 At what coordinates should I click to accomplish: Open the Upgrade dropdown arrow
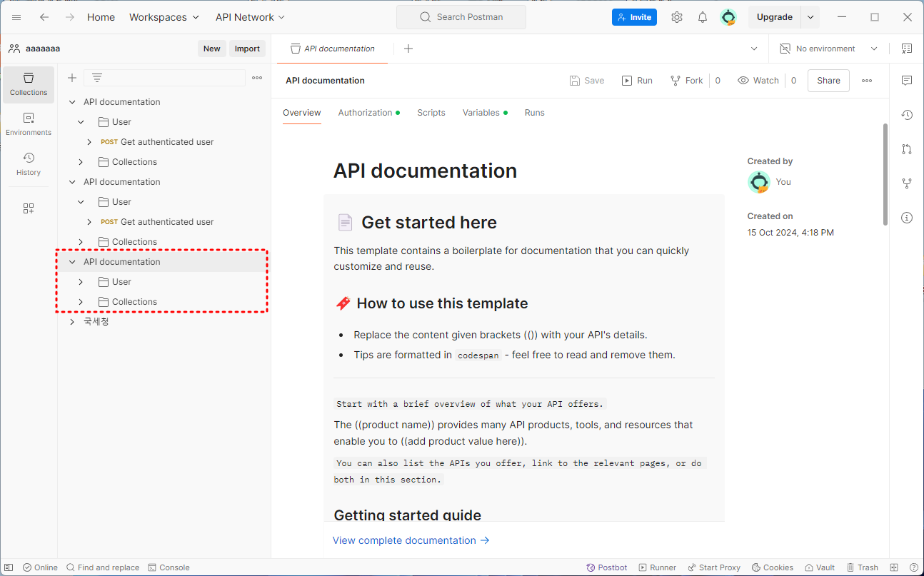[x=810, y=17]
